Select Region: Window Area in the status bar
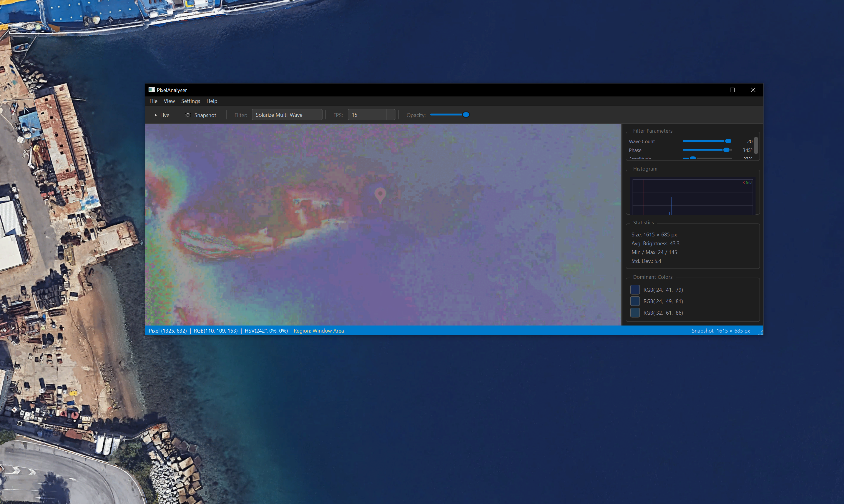This screenshot has width=844, height=504. tap(318, 331)
